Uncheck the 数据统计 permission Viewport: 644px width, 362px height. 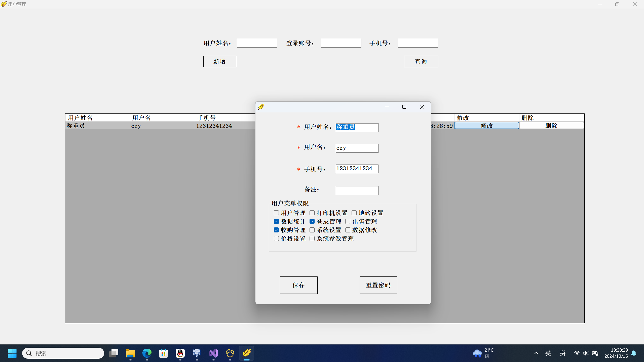276,221
